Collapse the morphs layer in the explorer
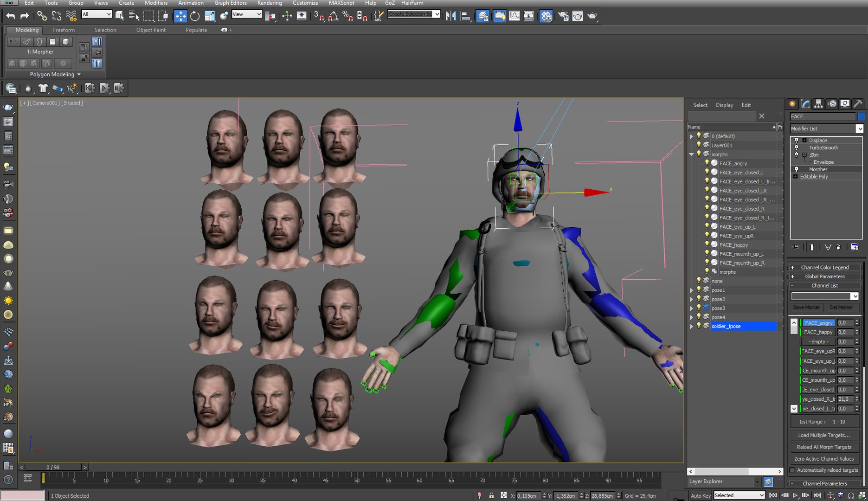The width and height of the screenshot is (868, 501). coord(691,154)
